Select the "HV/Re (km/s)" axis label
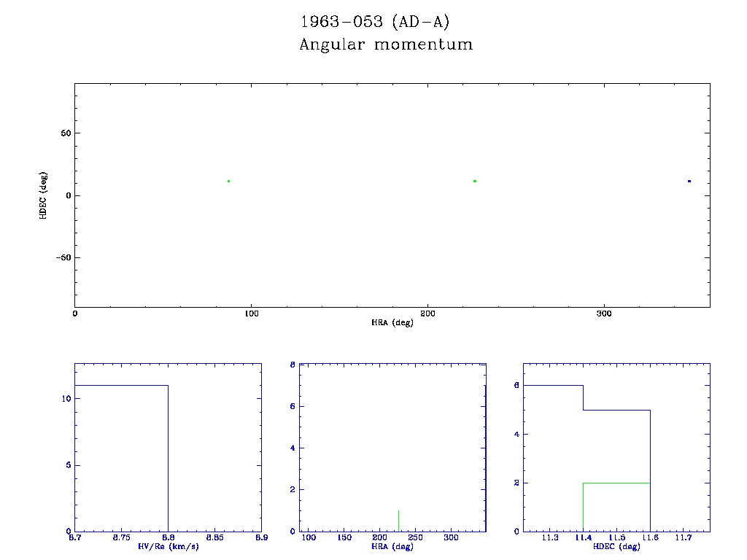747x560 pixels. (x=168, y=546)
